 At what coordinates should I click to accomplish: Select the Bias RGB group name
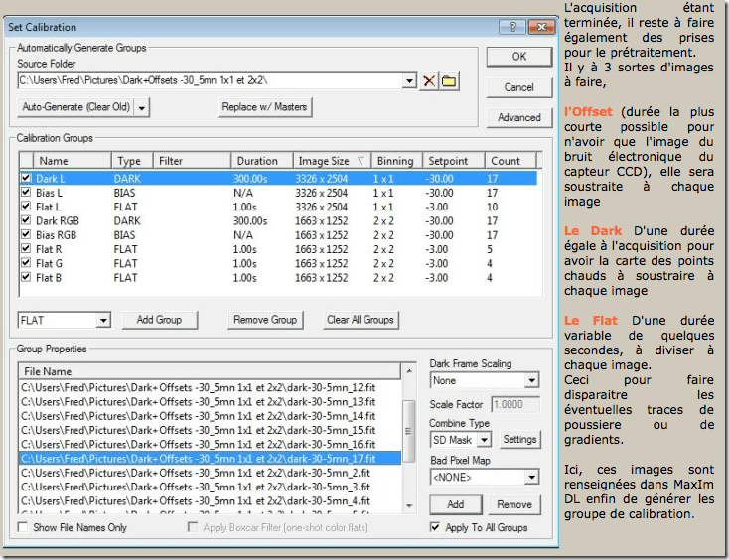point(56,235)
